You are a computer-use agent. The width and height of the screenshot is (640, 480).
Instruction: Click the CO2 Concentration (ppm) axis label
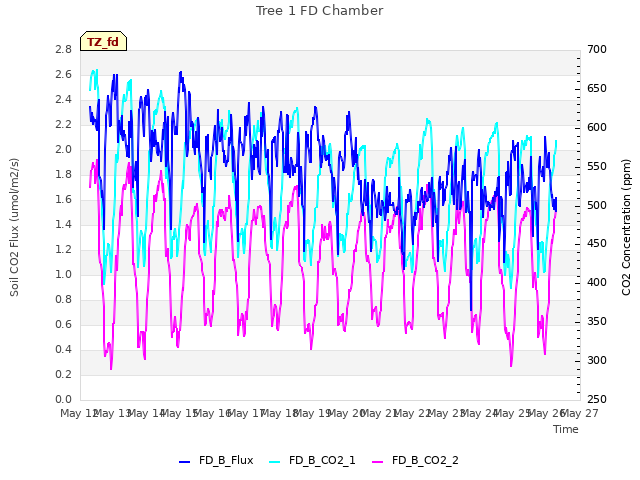point(626,227)
